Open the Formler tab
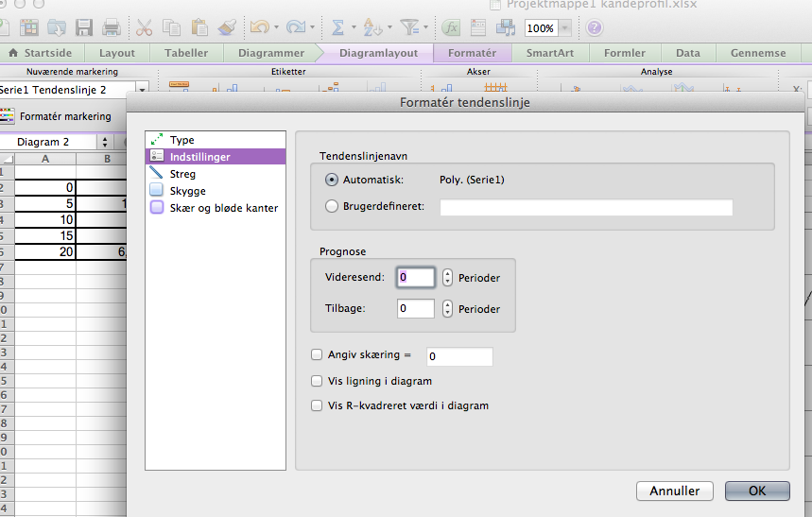The width and height of the screenshot is (812, 517). (x=625, y=53)
